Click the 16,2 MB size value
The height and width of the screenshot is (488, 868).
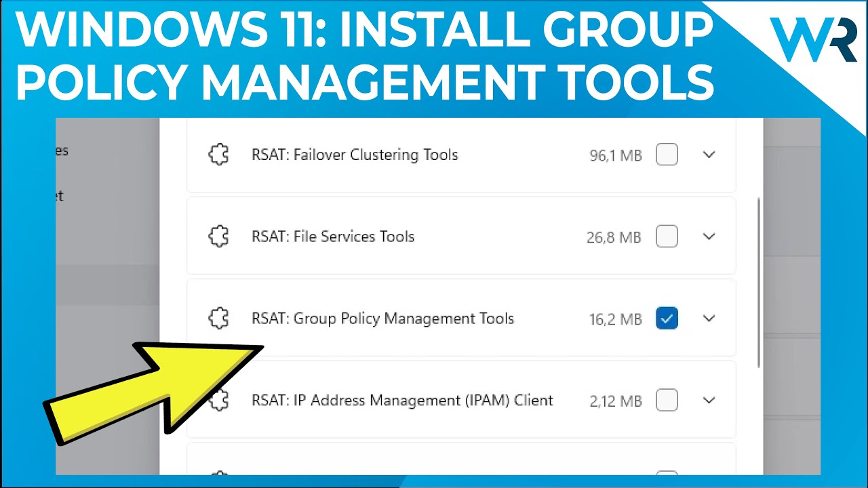tap(616, 319)
